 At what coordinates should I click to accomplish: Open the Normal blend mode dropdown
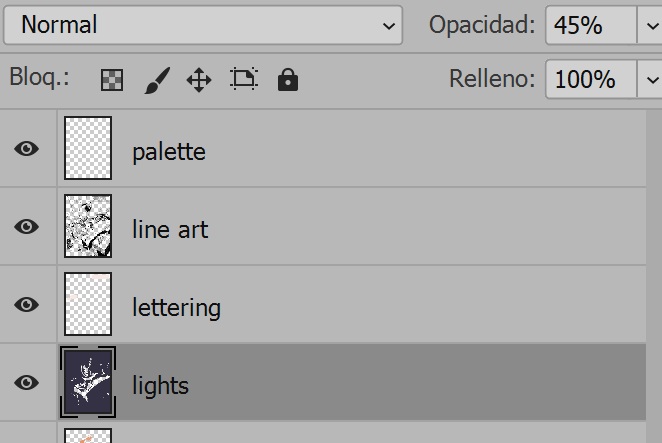(203, 25)
